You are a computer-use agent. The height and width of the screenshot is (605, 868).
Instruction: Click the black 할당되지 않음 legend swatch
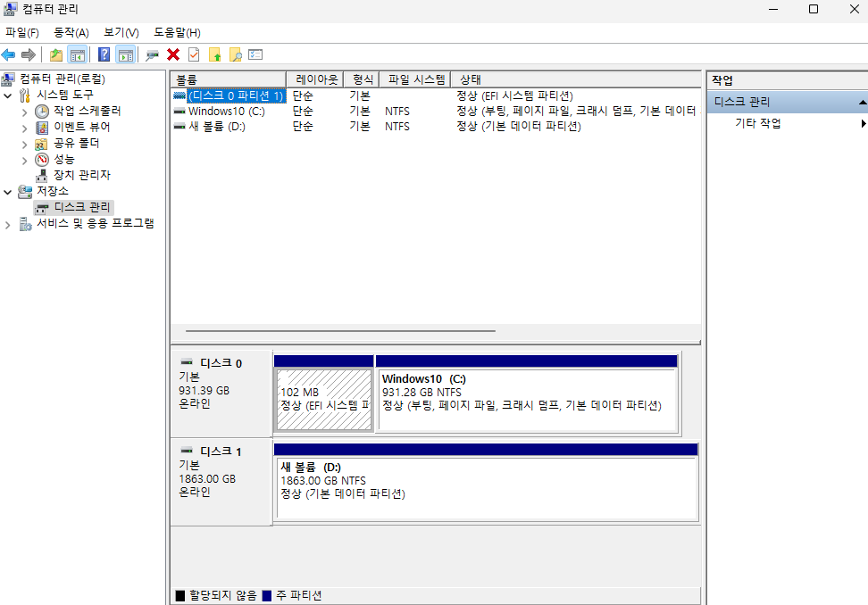(179, 595)
